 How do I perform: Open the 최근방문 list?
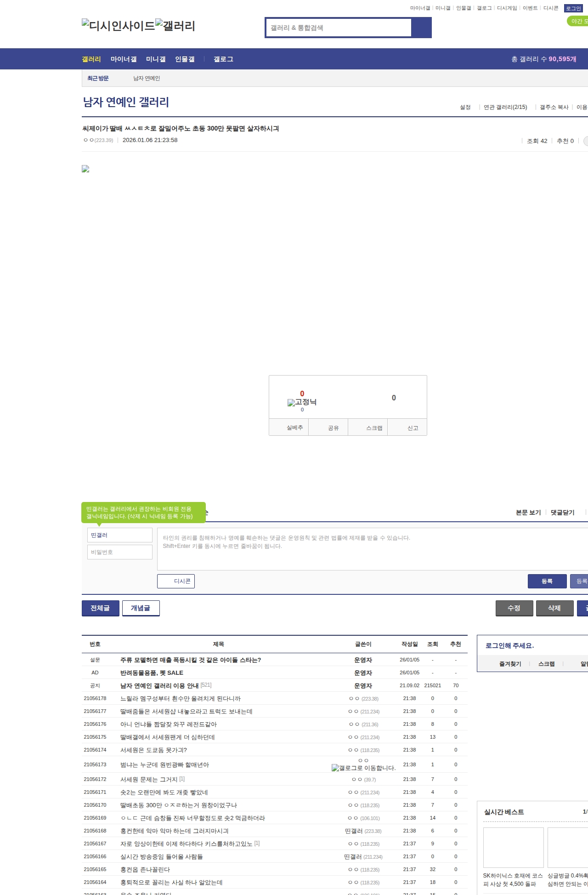(x=98, y=79)
